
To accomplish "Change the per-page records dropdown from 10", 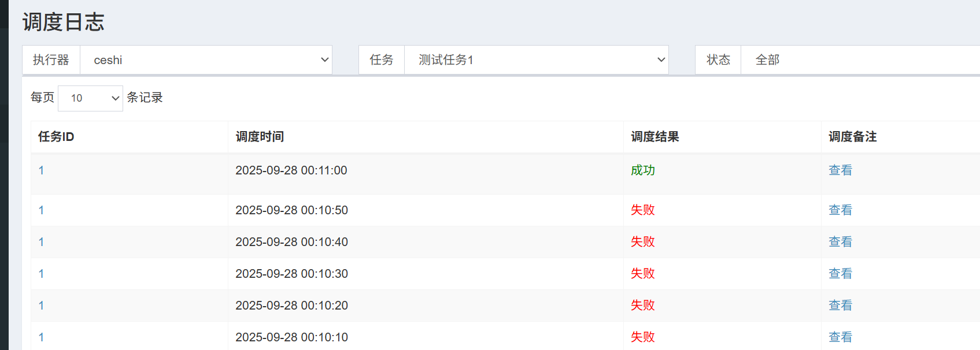I will click(x=90, y=98).
